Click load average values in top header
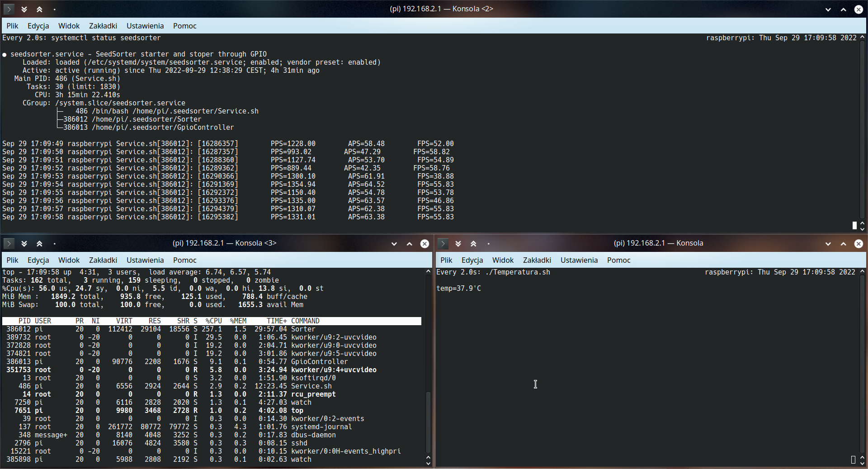Viewport: 868px width, 469px height. tap(238, 272)
